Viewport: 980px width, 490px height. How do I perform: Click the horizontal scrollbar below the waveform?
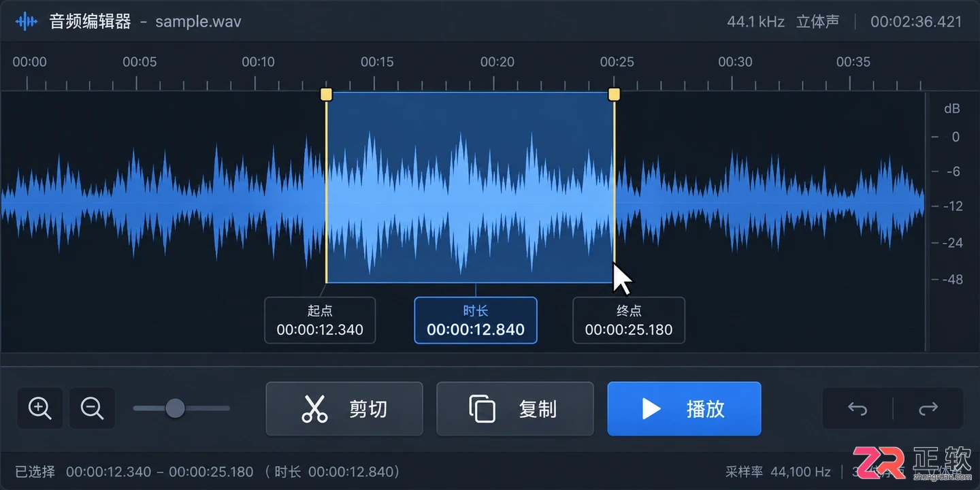pyautogui.click(x=490, y=359)
